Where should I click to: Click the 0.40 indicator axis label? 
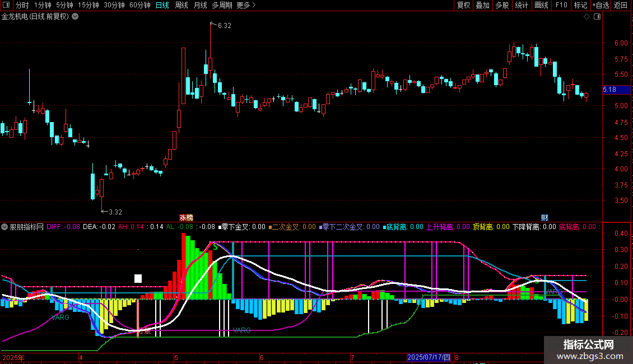click(x=621, y=234)
